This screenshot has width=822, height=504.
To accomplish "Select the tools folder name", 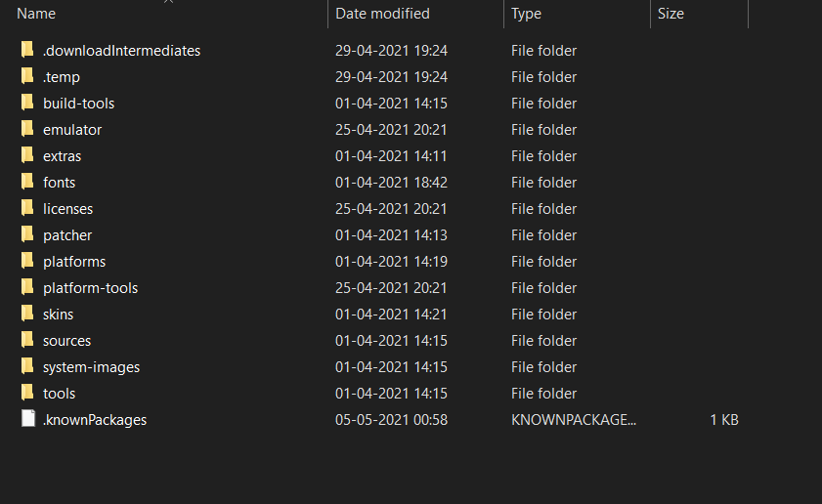I will coord(59,393).
